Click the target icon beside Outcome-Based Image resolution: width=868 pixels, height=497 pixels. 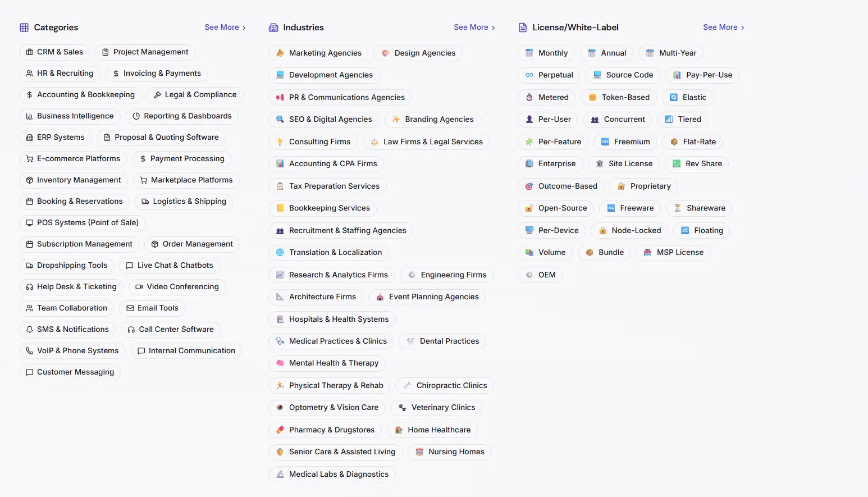pos(529,186)
